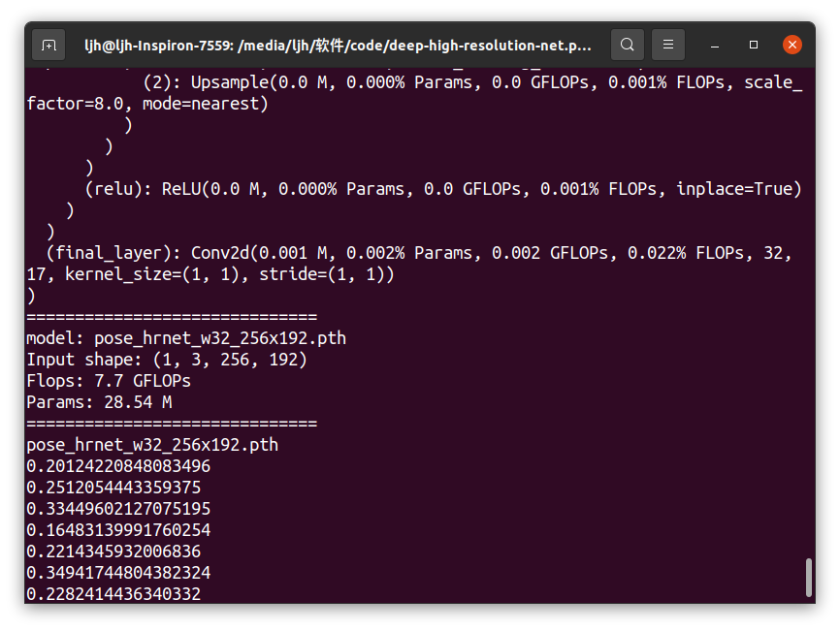The height and width of the screenshot is (631, 840).
Task: Open the terminal search function
Action: [627, 45]
